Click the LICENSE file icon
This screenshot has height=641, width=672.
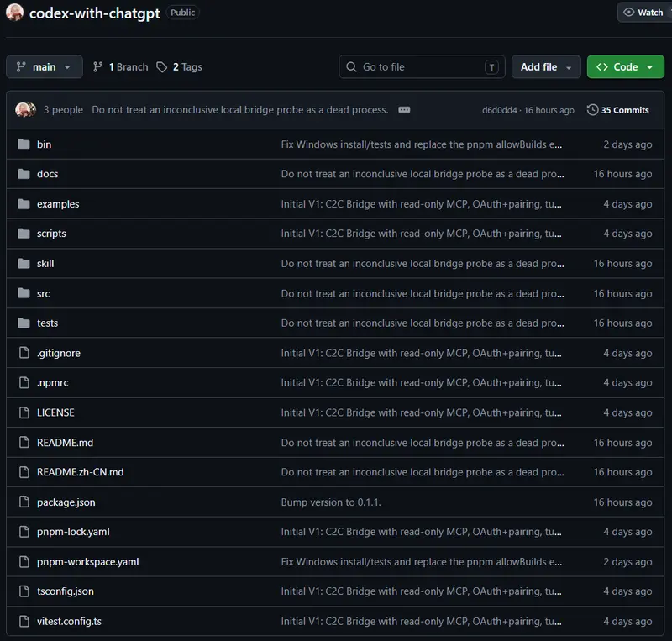[24, 412]
